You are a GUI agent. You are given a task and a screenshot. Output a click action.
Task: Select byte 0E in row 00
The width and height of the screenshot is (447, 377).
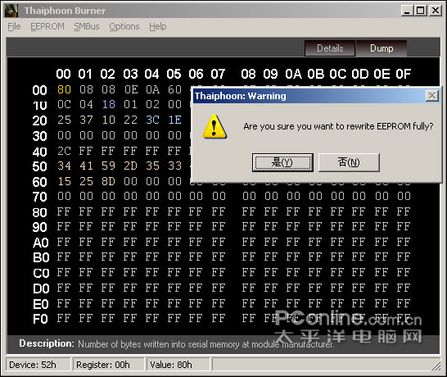[x=130, y=89]
